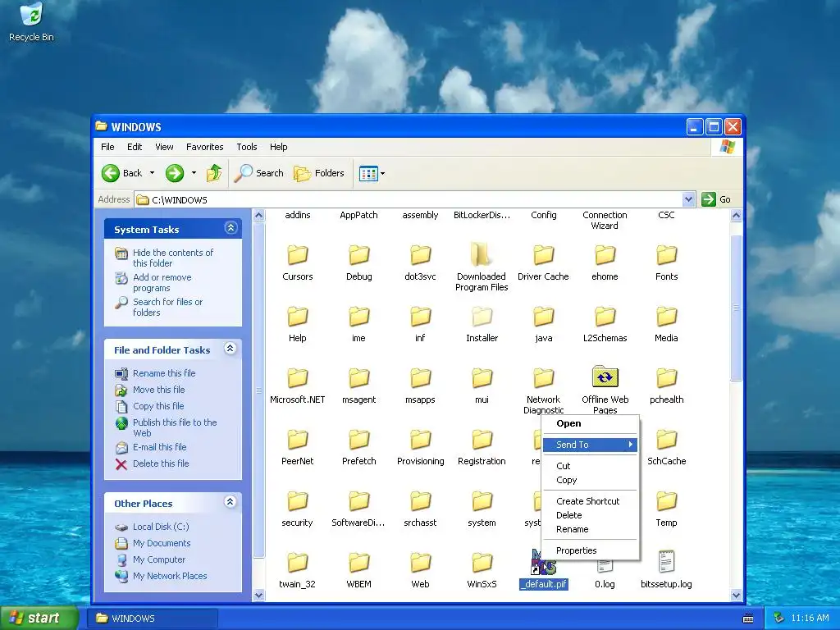Click the WINDOWS taskbar button

point(153,619)
